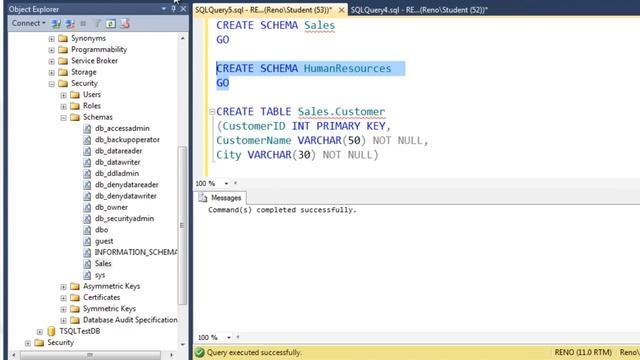Click the Synonyms folder icon
The image size is (640, 360).
pos(63,38)
